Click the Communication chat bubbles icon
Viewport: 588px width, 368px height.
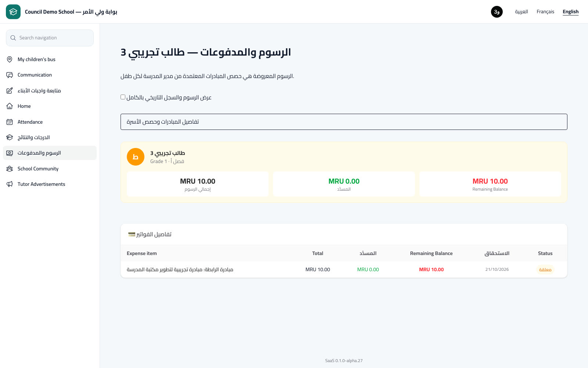point(10,75)
